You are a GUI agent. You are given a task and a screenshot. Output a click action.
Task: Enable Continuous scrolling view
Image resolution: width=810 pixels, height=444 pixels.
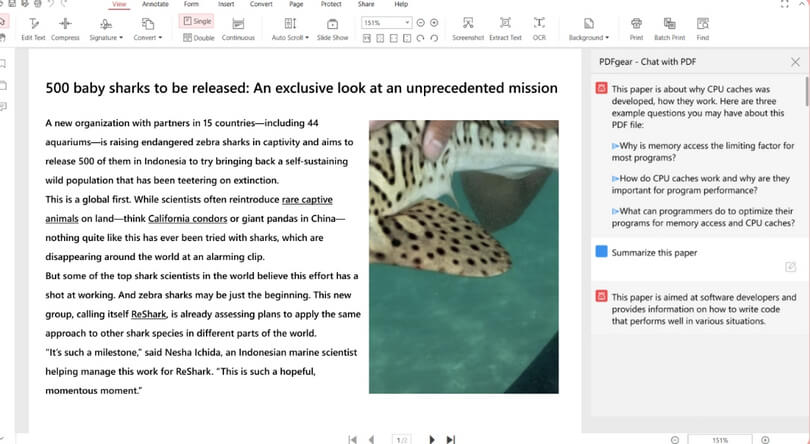(238, 29)
